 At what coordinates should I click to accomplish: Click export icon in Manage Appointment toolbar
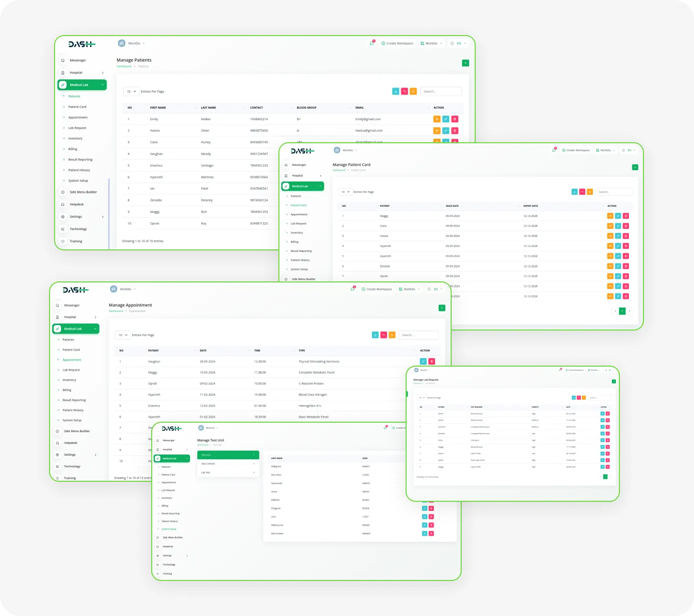[x=375, y=335]
